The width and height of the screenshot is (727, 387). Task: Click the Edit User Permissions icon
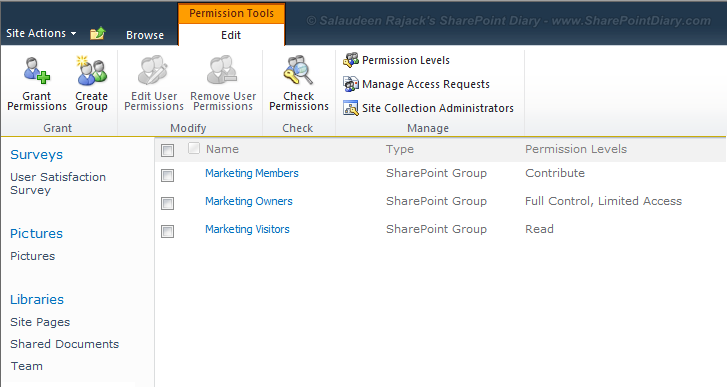tap(153, 70)
